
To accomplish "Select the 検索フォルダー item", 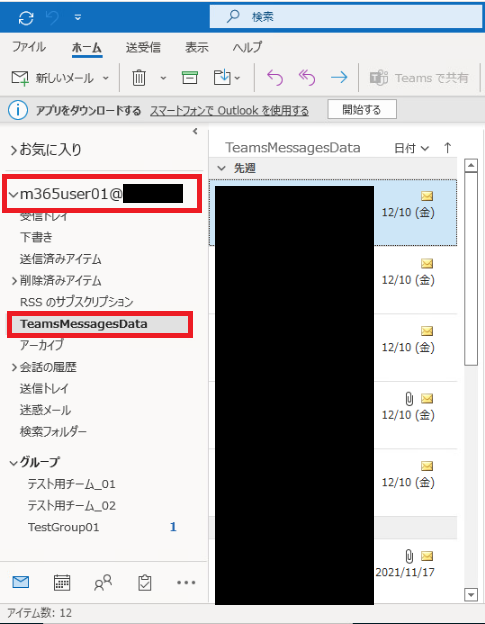I will click(x=53, y=431).
